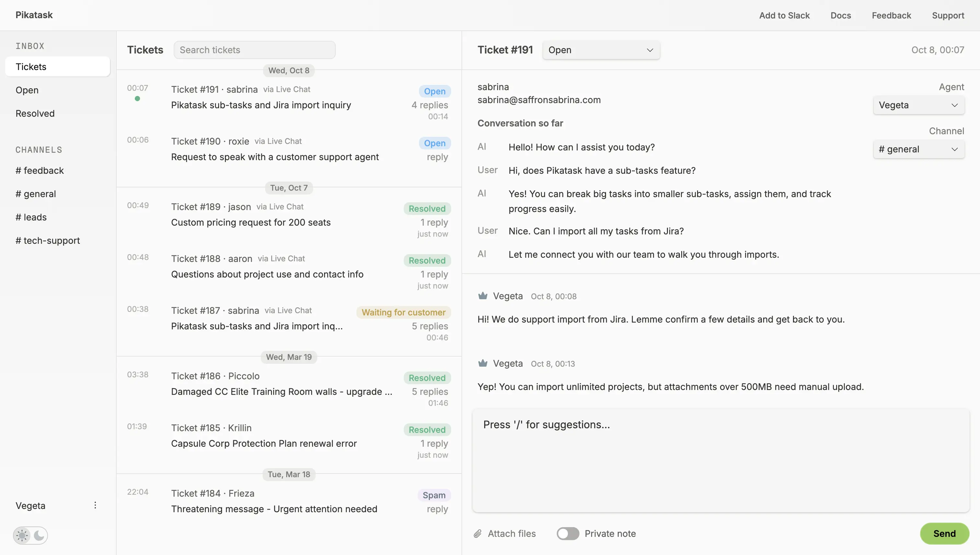The height and width of the screenshot is (555, 980).
Task: Click the Pikatask logo
Action: pyautogui.click(x=34, y=15)
